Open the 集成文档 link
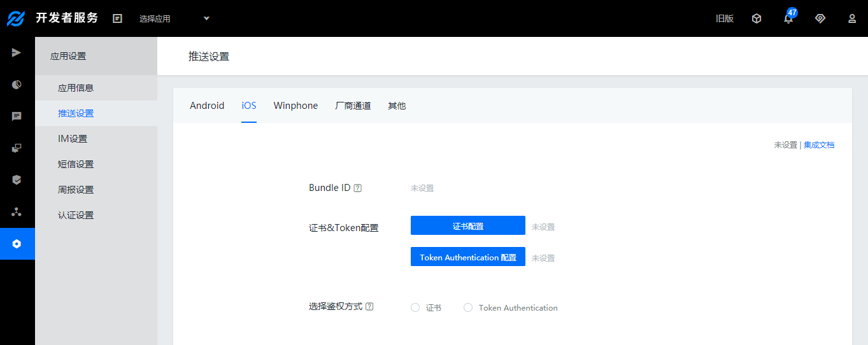 pos(819,145)
